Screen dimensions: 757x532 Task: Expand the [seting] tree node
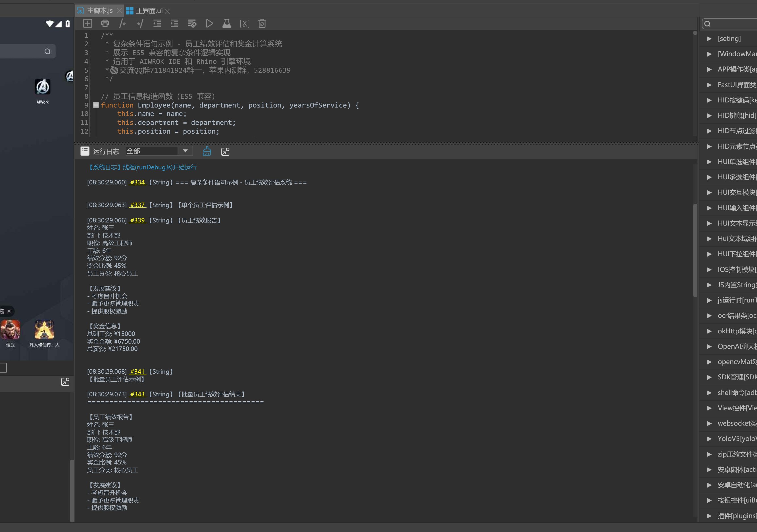click(709, 39)
